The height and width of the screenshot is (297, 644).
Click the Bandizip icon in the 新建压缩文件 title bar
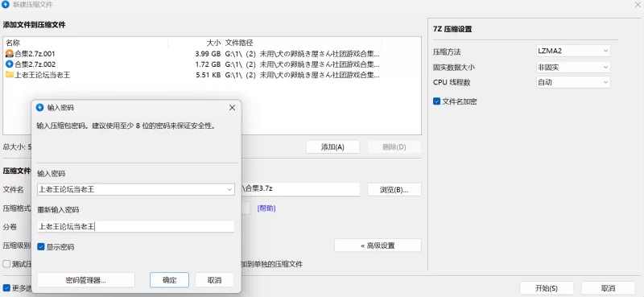[x=6, y=5]
